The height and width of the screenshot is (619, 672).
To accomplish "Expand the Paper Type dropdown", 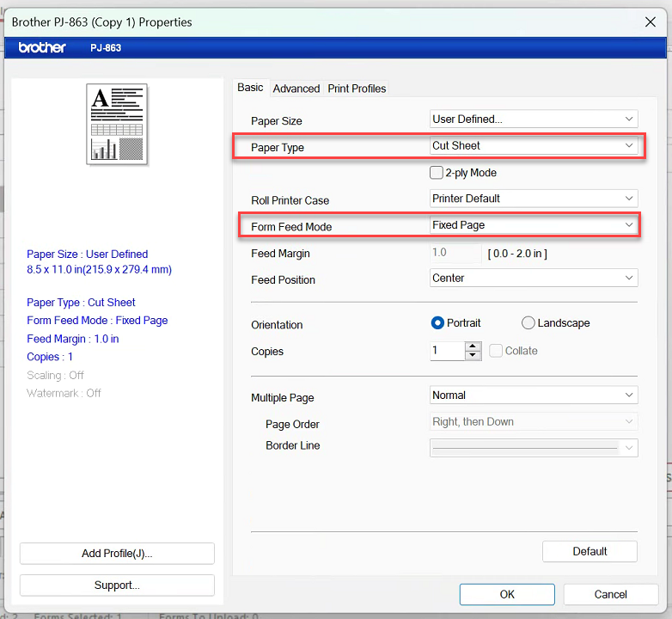I will 533,146.
